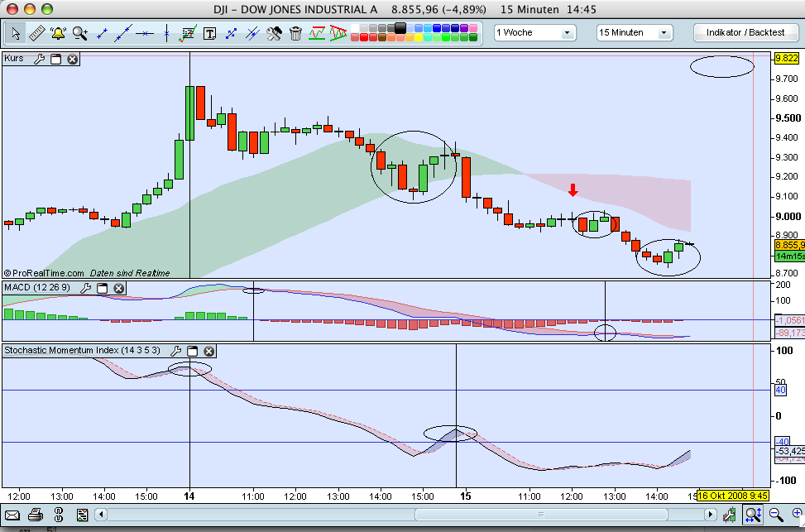Click the scrollbar left arrow
Screen dimensions: 805x532
tap(101, 515)
